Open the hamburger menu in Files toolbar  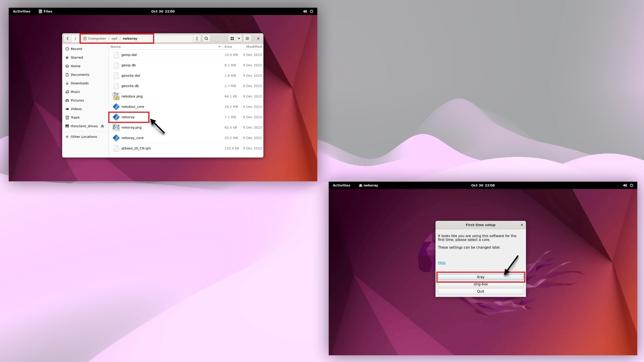tap(247, 39)
